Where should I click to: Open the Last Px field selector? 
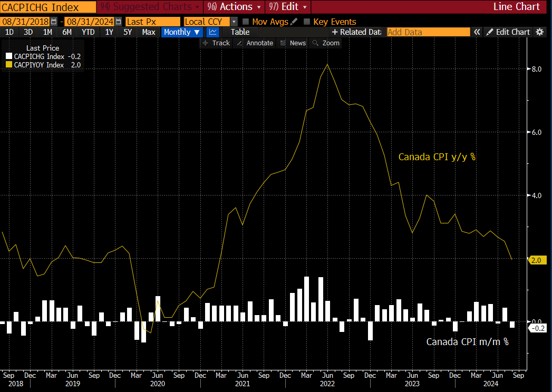pos(153,22)
